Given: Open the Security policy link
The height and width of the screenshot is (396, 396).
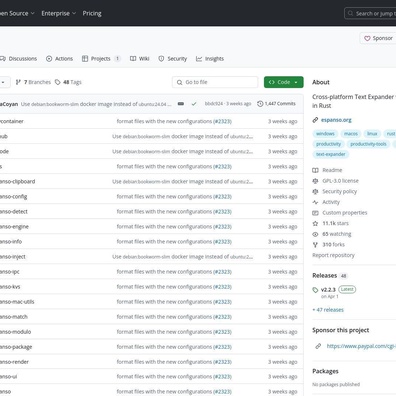Looking at the screenshot, I should pyautogui.click(x=339, y=191).
